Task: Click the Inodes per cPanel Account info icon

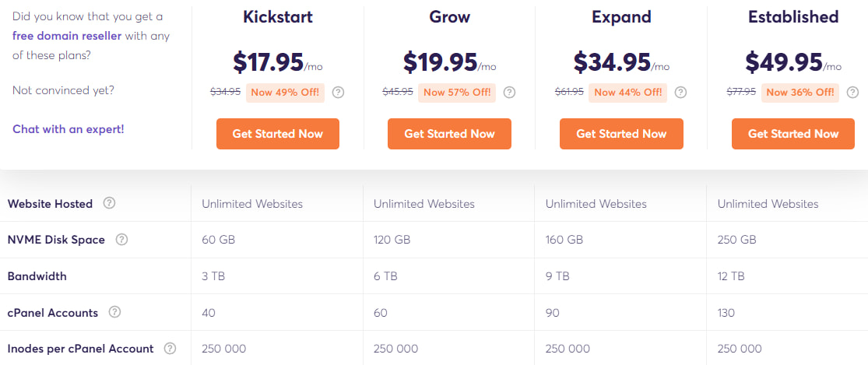Action: click(170, 349)
